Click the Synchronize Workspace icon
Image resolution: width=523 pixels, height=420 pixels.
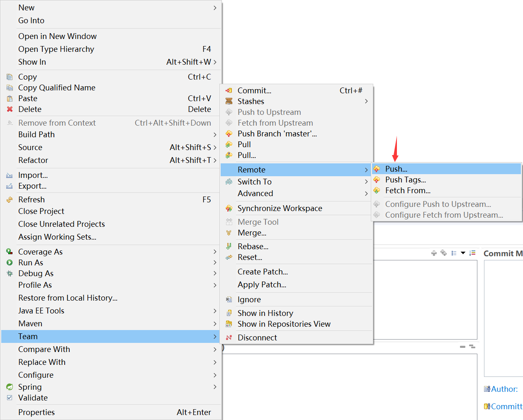click(229, 208)
